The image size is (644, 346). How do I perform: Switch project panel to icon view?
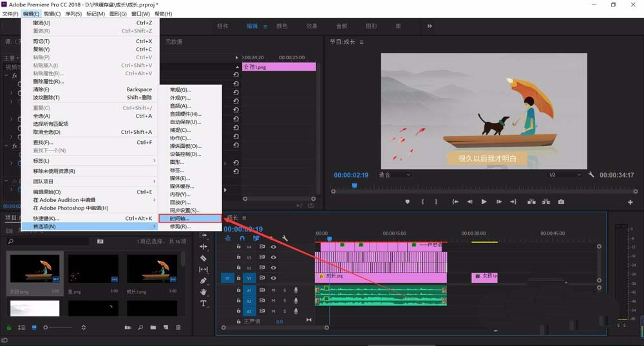pyautogui.click(x=34, y=327)
